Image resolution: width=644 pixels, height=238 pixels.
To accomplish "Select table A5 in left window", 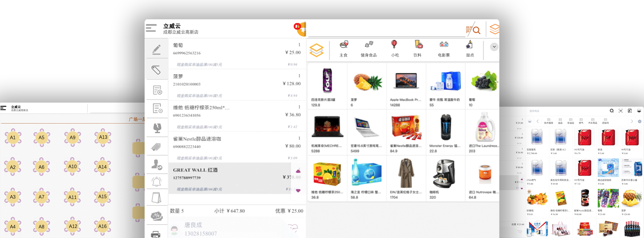I will click(x=42, y=137).
